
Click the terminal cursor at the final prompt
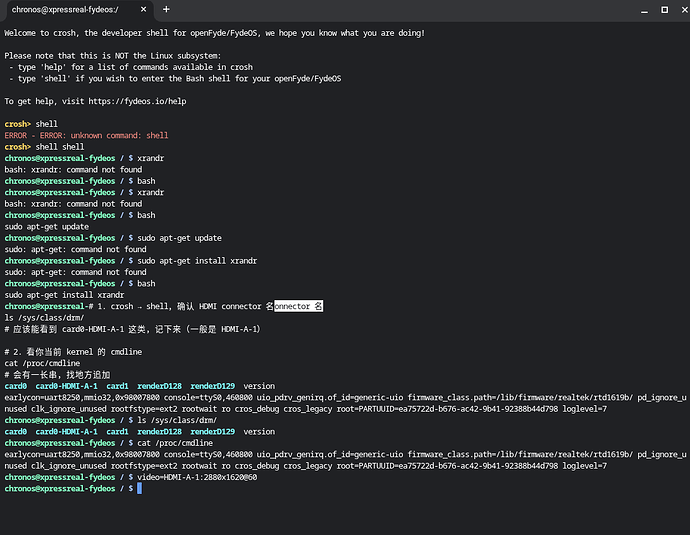[139, 488]
